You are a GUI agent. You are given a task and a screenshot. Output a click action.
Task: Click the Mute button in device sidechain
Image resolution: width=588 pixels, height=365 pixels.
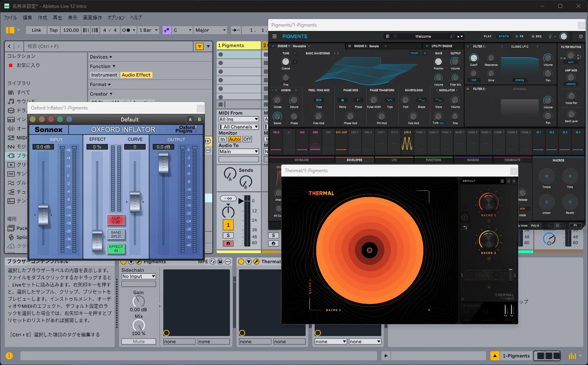[x=138, y=342]
